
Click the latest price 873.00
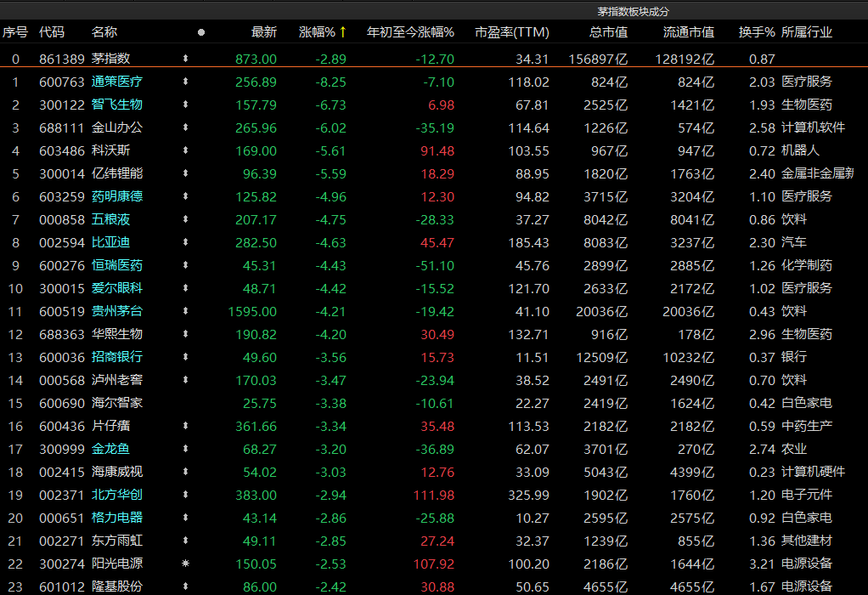click(x=256, y=59)
